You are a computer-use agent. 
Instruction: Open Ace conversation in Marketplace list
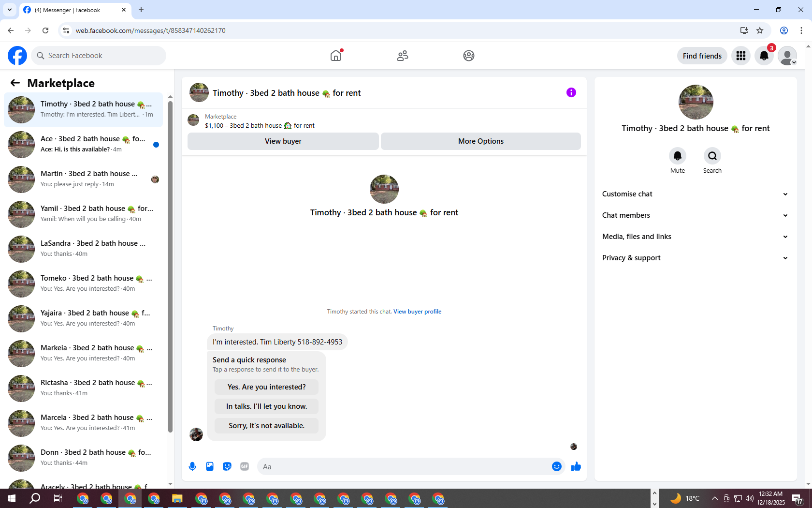[83, 144]
